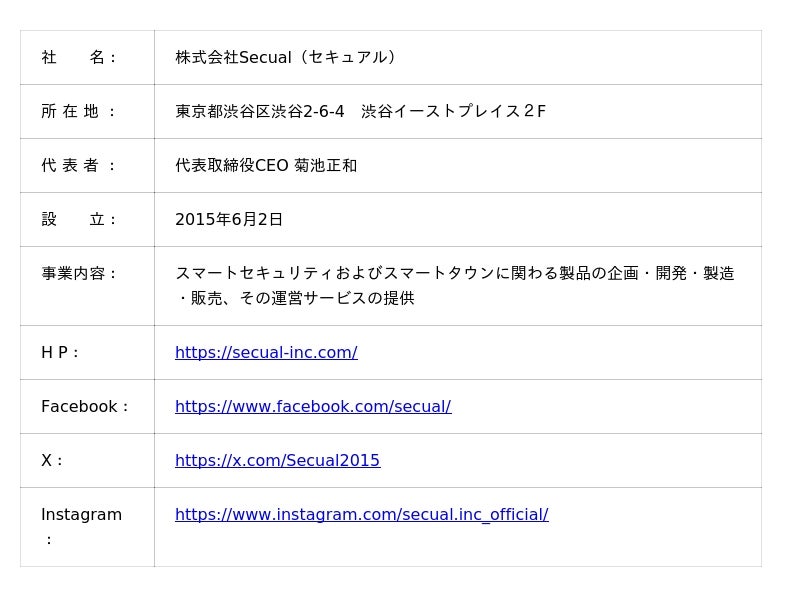Open the Facebook page link for Secual
Screen dimensions: 800x597
(x=312, y=406)
